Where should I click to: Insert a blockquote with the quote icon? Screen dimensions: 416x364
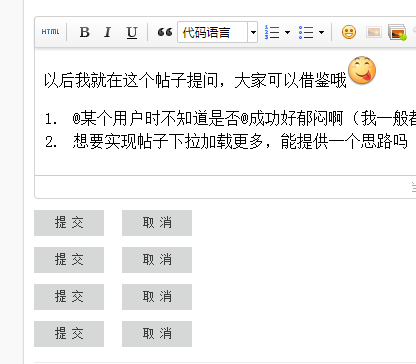(x=165, y=32)
